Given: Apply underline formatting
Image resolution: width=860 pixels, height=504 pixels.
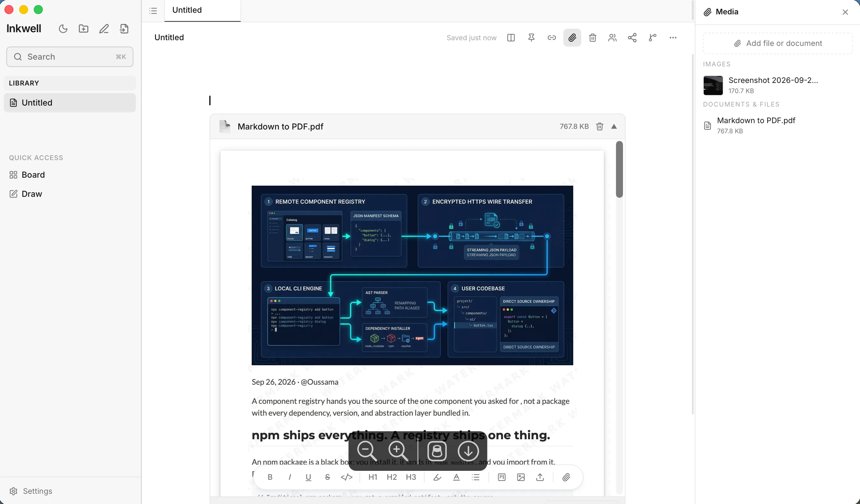Looking at the screenshot, I should pyautogui.click(x=308, y=477).
